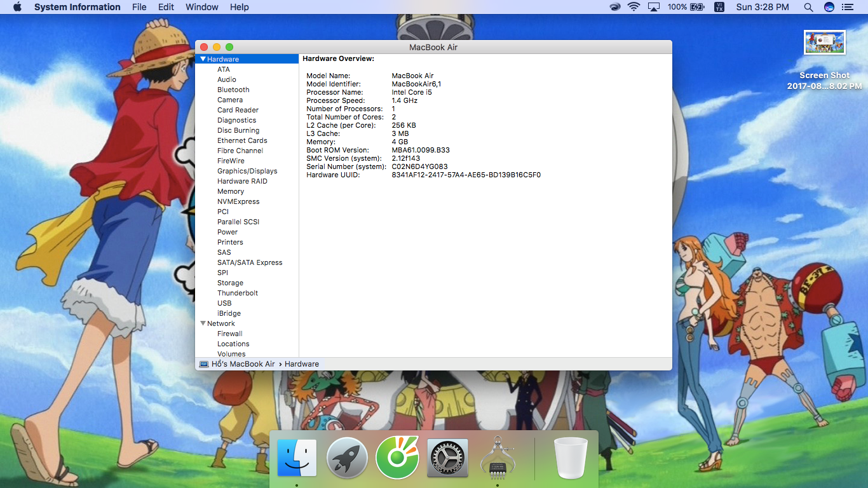868x488 pixels.
Task: Select Firewall under Network
Action: click(230, 334)
